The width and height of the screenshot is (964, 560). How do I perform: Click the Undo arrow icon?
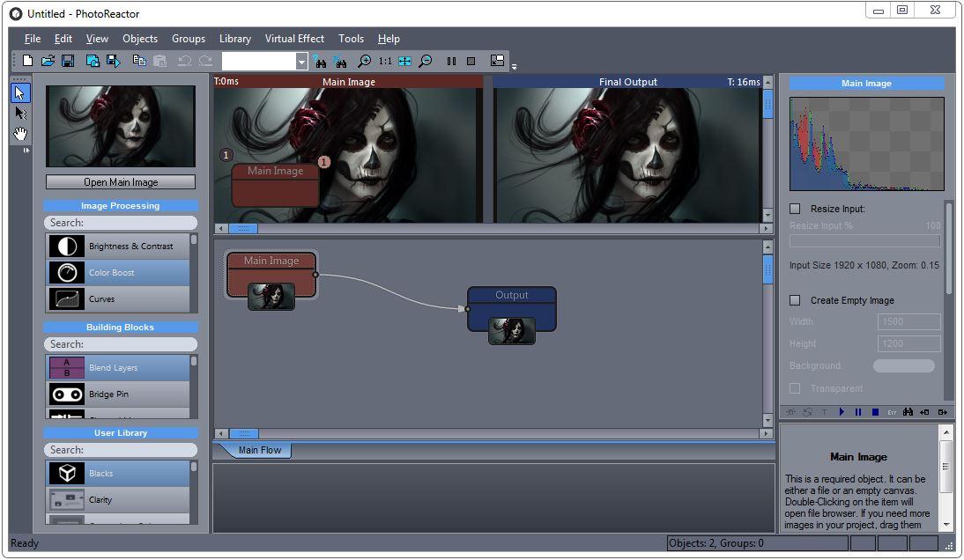[x=184, y=61]
